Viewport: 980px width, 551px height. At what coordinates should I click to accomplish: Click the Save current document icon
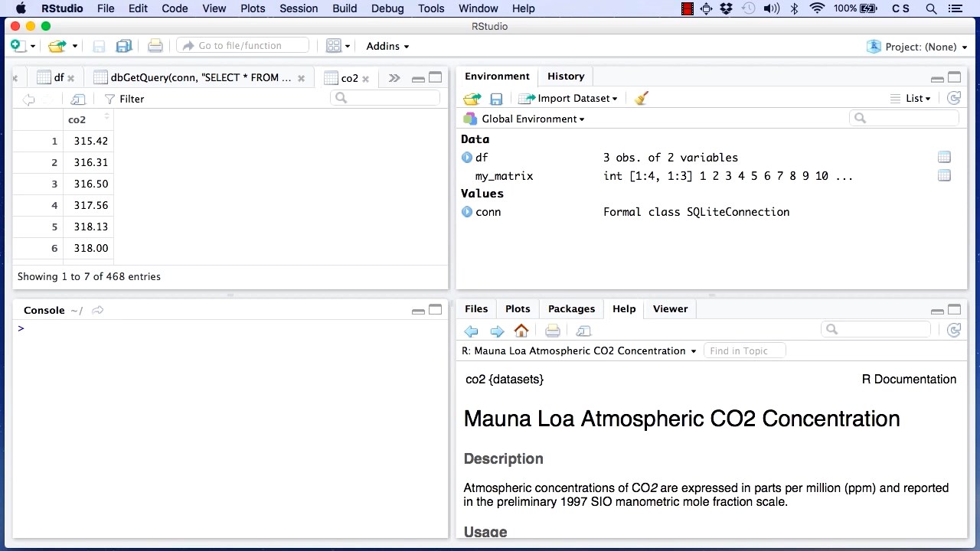(x=99, y=46)
